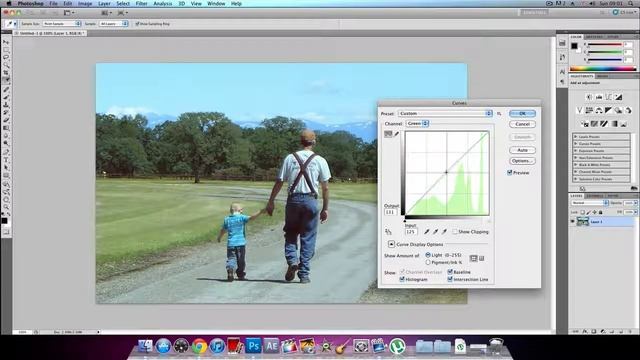Enable Show Clipping checkbox
Screen dimensions: 640x360
[x=455, y=231]
